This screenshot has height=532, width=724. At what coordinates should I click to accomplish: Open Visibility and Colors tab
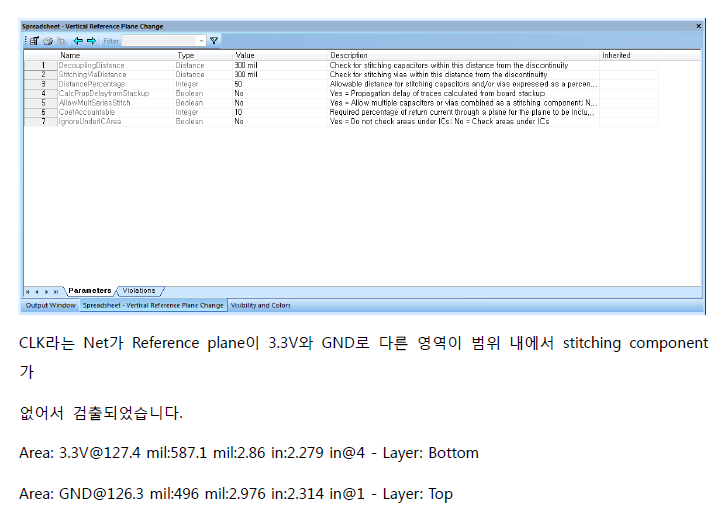[260, 305]
